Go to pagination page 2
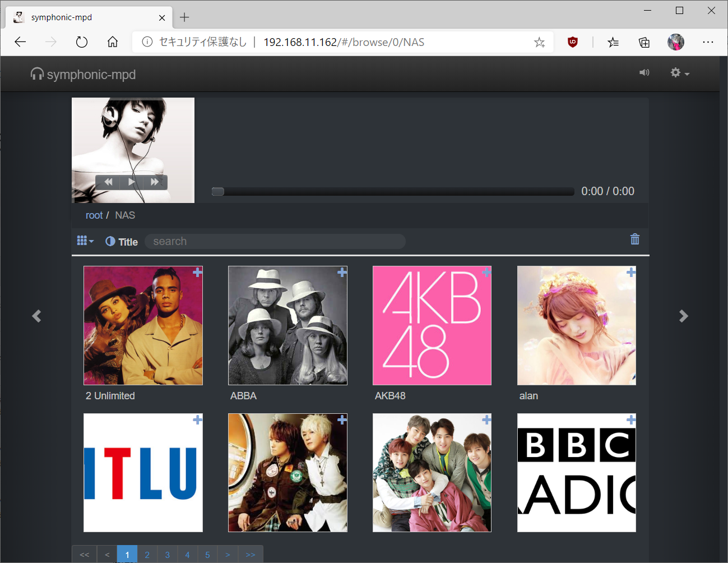The height and width of the screenshot is (563, 728). (147, 555)
